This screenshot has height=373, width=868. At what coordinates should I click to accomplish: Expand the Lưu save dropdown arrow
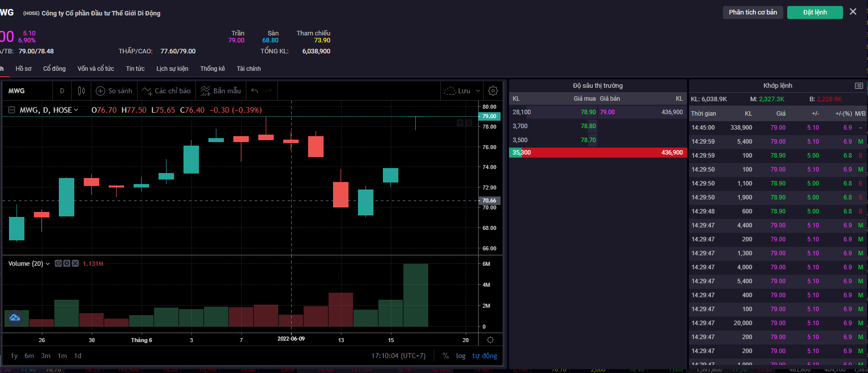coord(478,91)
